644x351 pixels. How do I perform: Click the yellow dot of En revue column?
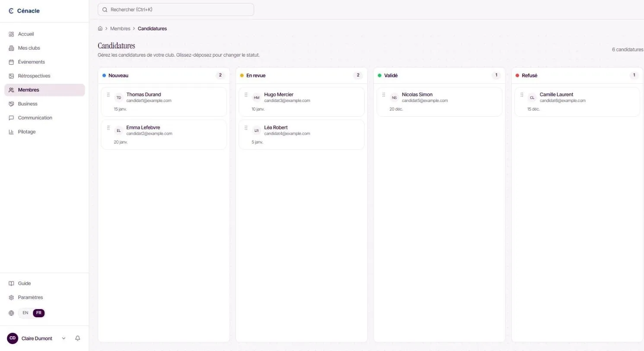coord(242,76)
